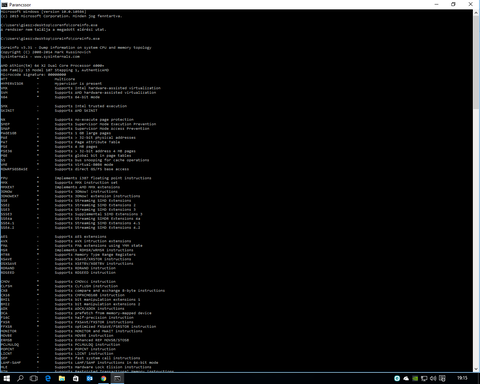Viewport: 480px width, 384px height.
Task: Open the volume speaker tray icon
Action: click(433, 378)
